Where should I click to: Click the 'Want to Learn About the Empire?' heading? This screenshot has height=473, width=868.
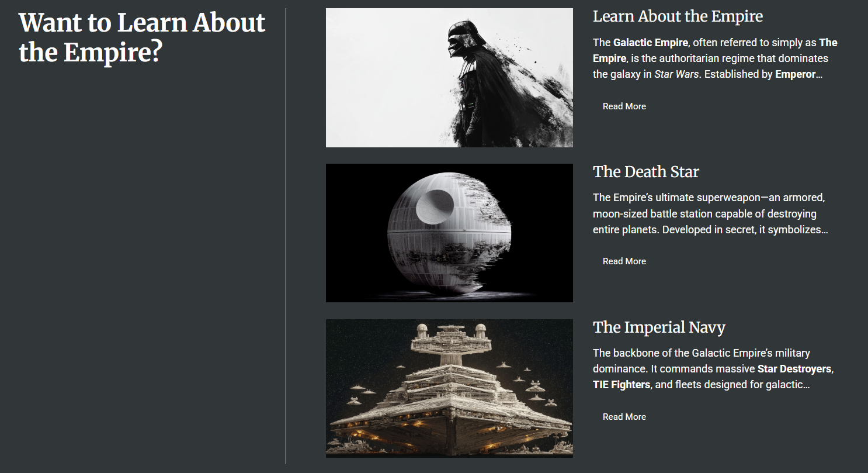click(x=142, y=37)
